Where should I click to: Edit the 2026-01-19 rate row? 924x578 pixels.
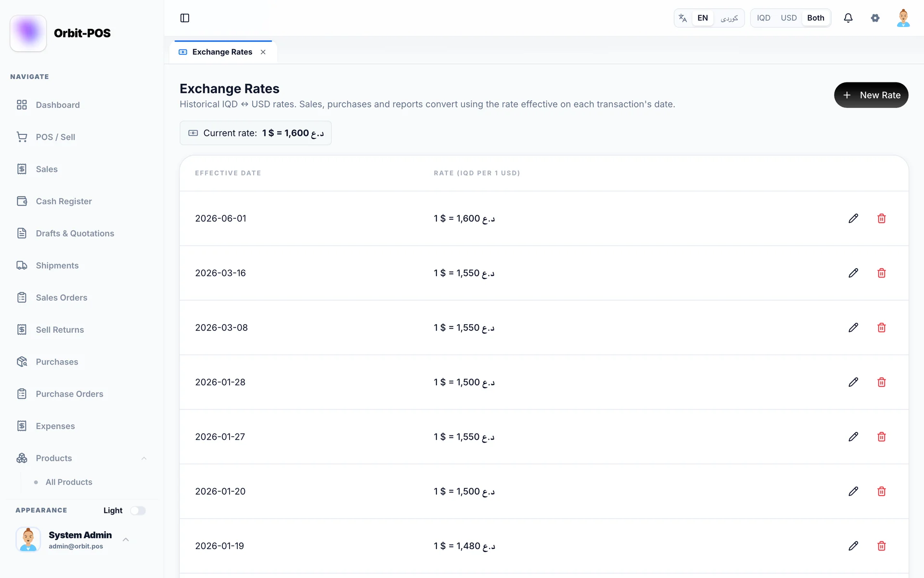click(853, 546)
